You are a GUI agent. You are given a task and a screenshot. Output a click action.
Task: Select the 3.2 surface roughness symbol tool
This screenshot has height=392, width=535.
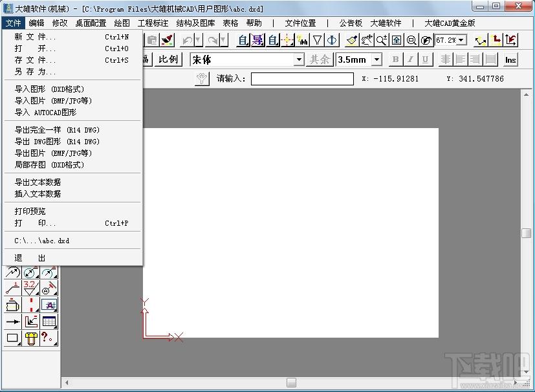point(31,288)
